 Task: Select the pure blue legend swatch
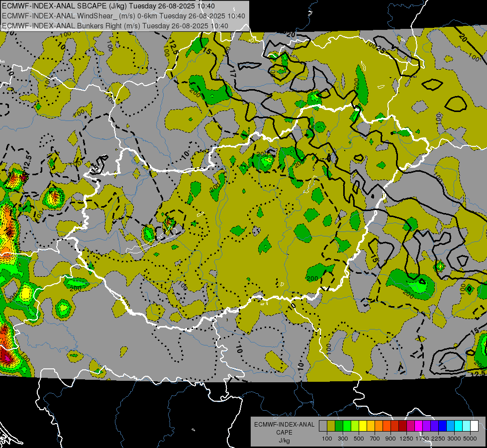442,426
